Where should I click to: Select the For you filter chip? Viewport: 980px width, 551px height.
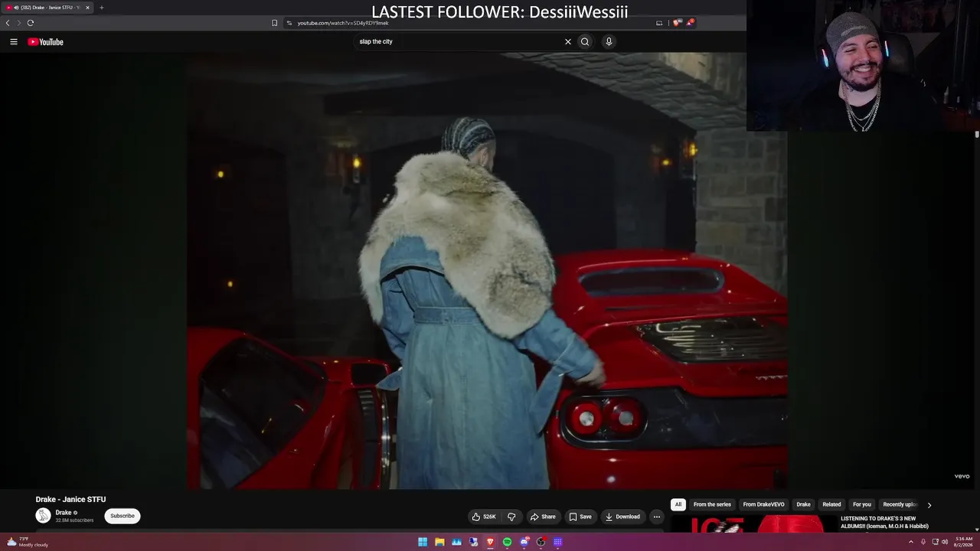point(862,504)
